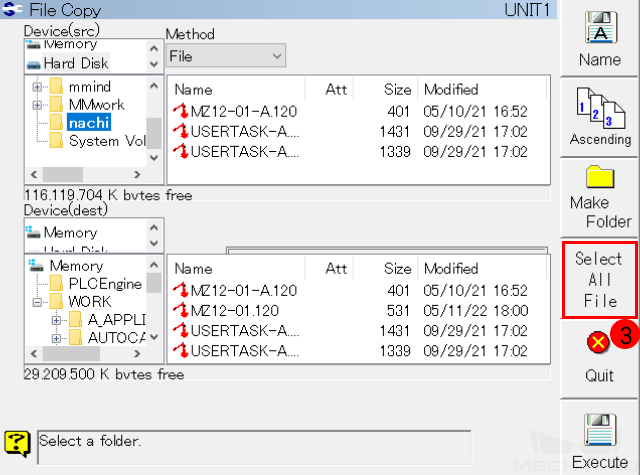Viewport: 640px width, 475px height.
Task: Click the Execute floppy icon
Action: tap(600, 430)
